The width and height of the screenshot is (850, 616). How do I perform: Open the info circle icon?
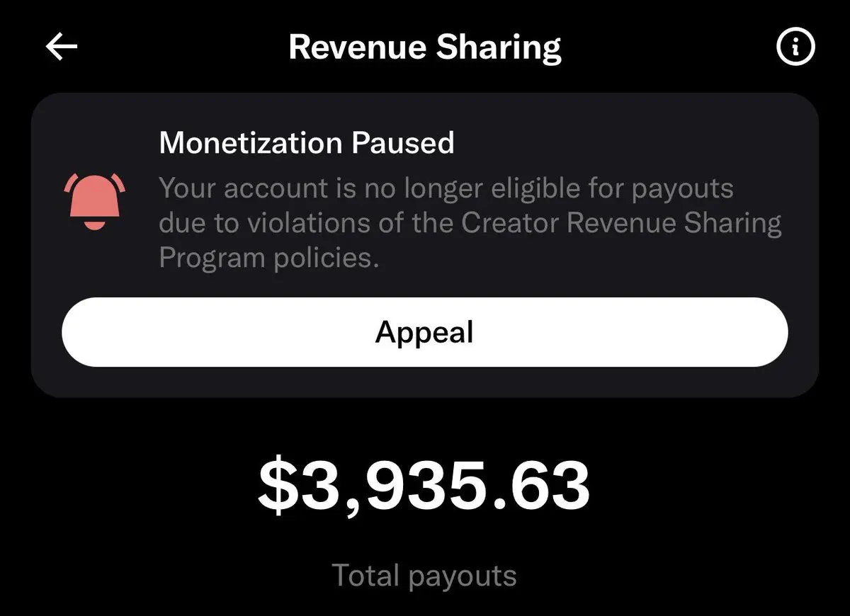pos(796,47)
